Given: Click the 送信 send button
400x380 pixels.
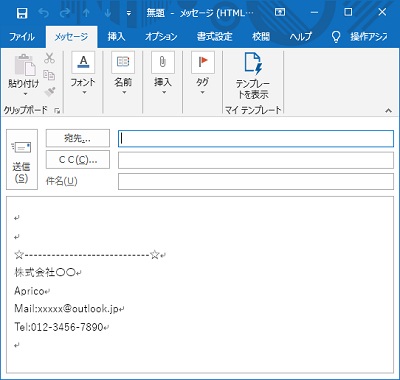Looking at the screenshot, I should (x=22, y=160).
